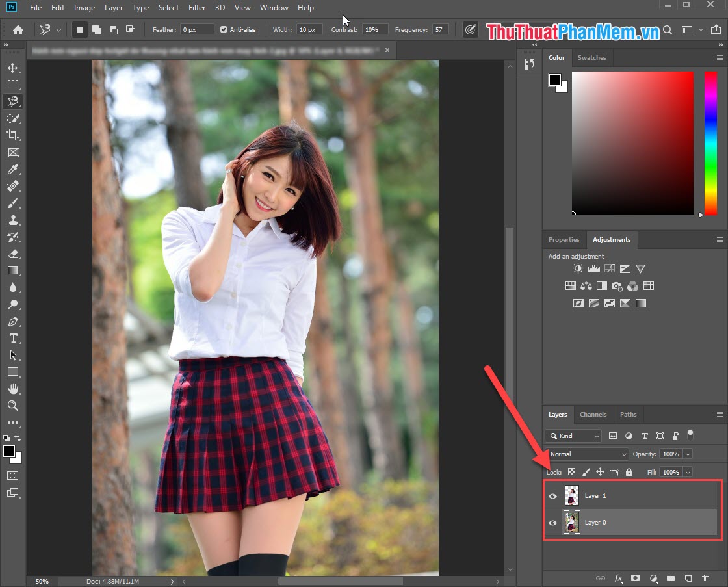This screenshot has height=587, width=728.
Task: Click the fx layer styles icon
Action: [x=618, y=578]
